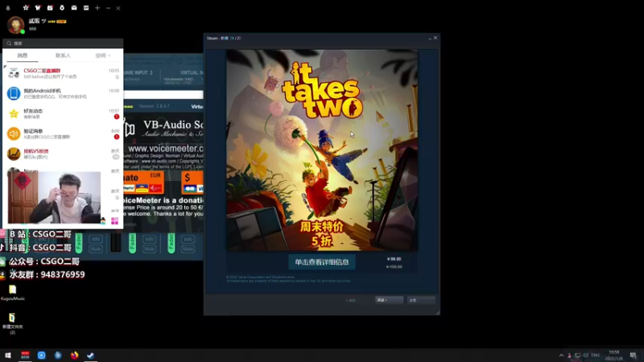644x362 pixels.
Task: Open the 好友动态 entry with star icon
Action: [63, 113]
